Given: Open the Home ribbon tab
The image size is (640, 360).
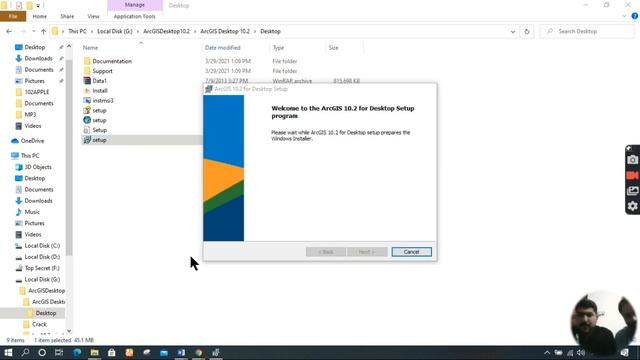Looking at the screenshot, I should point(40,16).
